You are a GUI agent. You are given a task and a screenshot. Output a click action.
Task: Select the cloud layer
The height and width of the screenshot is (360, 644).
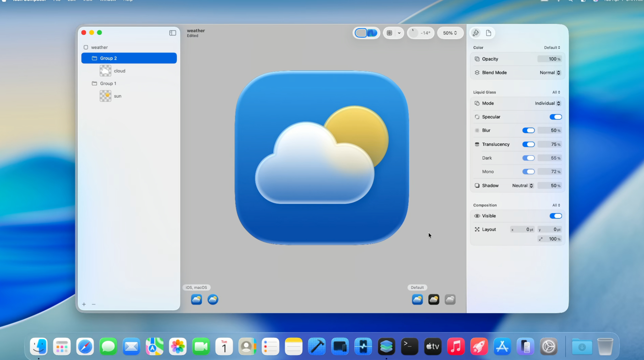[x=129, y=71]
